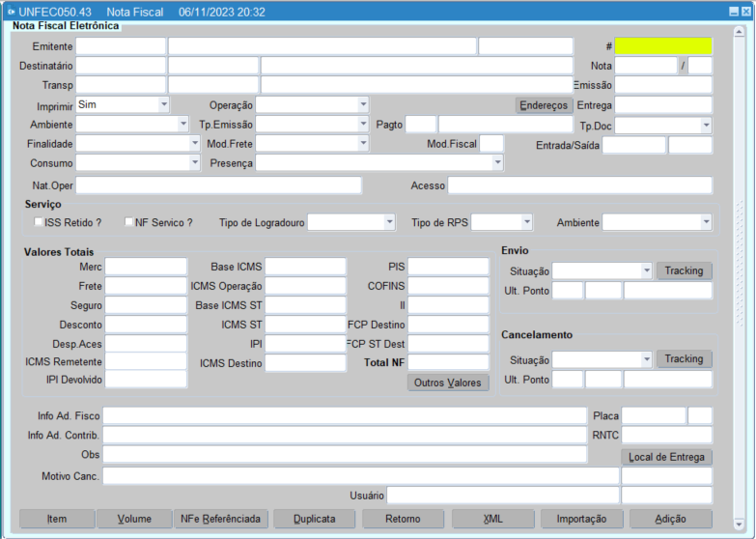
Task: Open the NFe Referênciada button
Action: point(221,519)
